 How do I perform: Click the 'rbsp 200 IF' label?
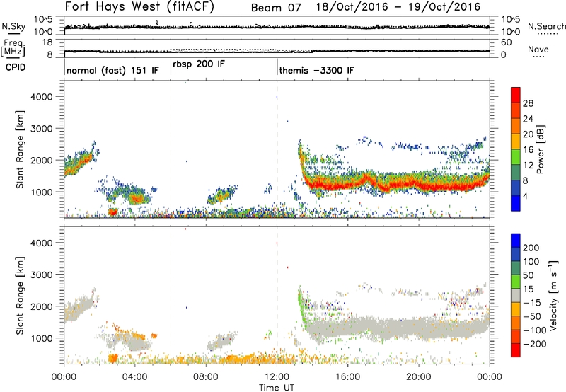[x=199, y=64]
